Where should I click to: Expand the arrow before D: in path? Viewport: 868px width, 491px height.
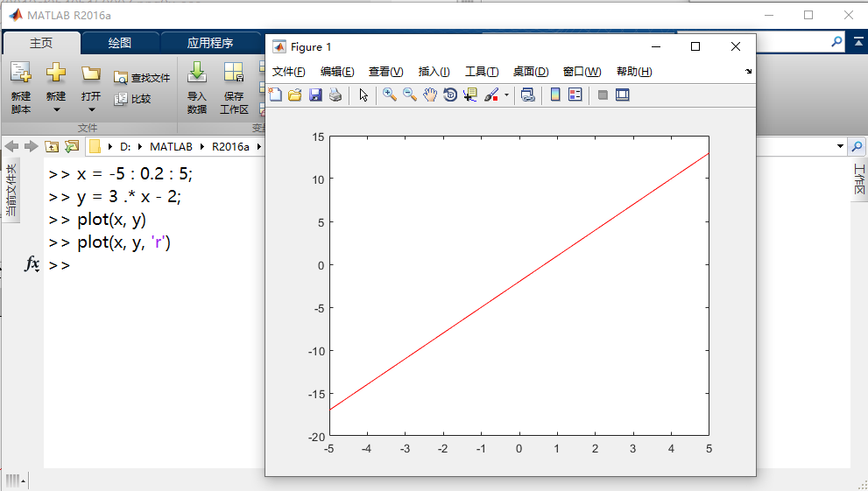[x=109, y=146]
